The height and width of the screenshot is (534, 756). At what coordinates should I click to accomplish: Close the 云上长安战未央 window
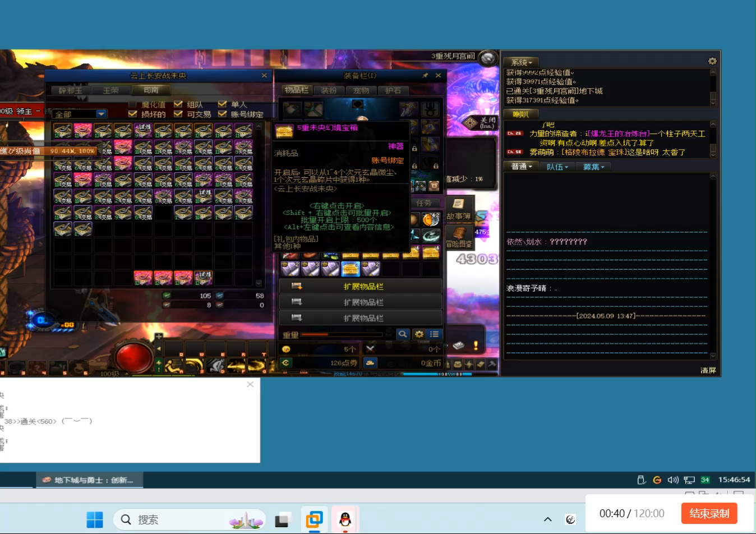264,75
